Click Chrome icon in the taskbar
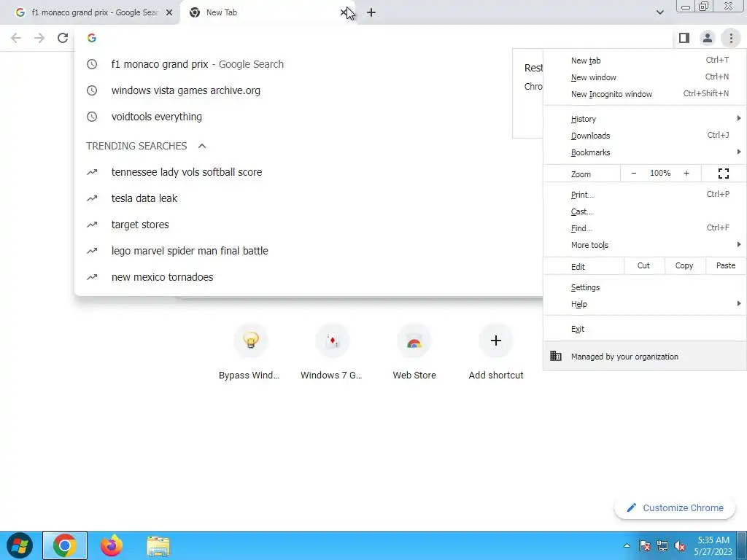Screen dimensions: 747x560 tap(65, 545)
